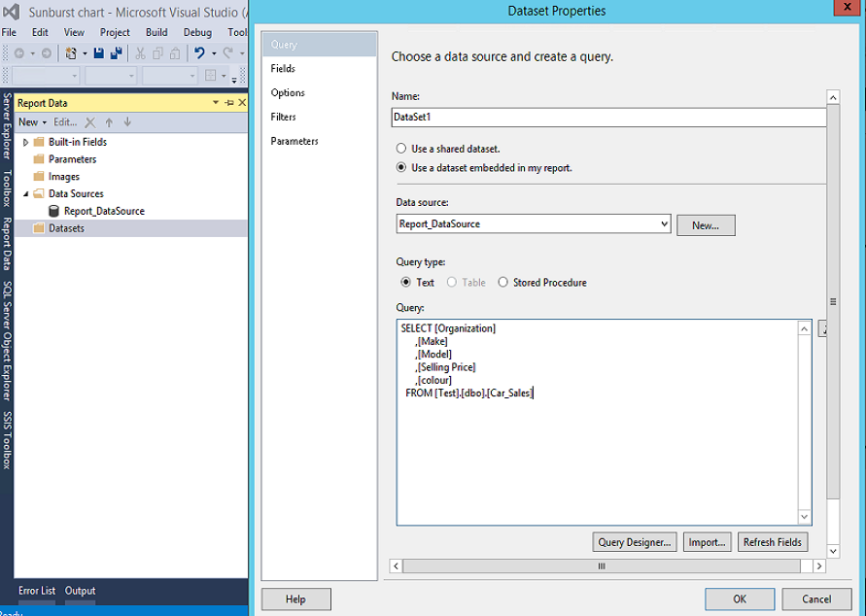Switch to the Parameters page in dialog
Screen dimensions: 866x616
click(x=320, y=141)
